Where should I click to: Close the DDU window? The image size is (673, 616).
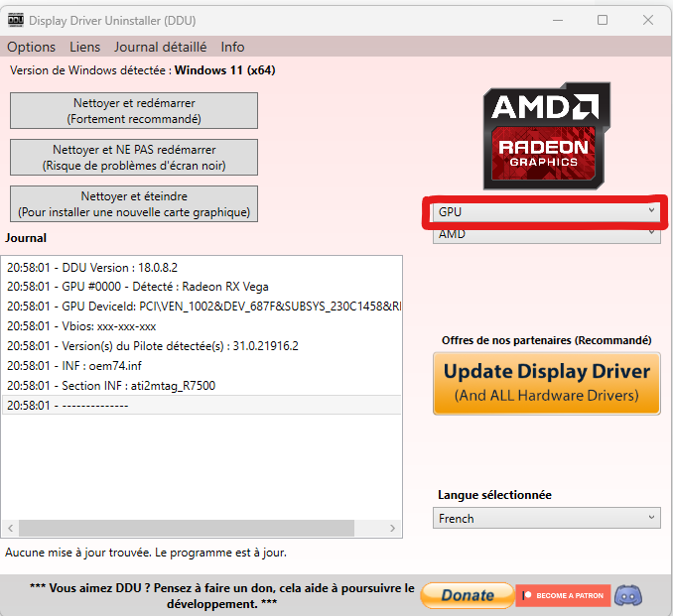pos(648,20)
